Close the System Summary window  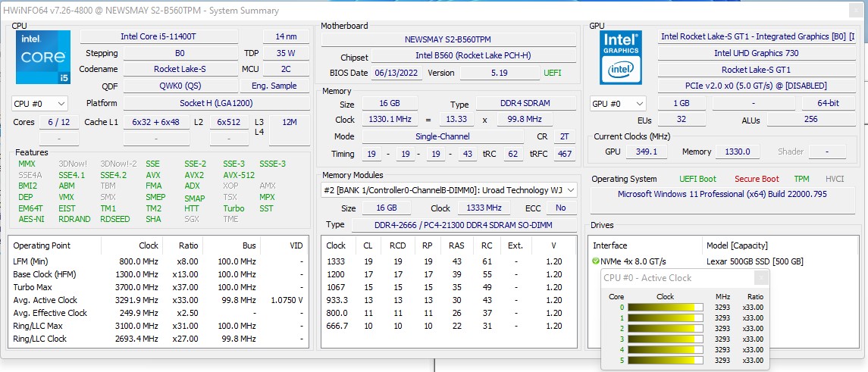point(855,11)
